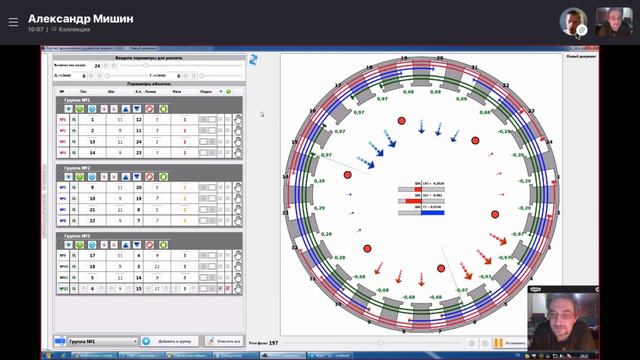Image resolution: width=640 pixels, height=360 pixels.
Task: Toggle the connection switch on the slot 18 row
Action: point(207,267)
